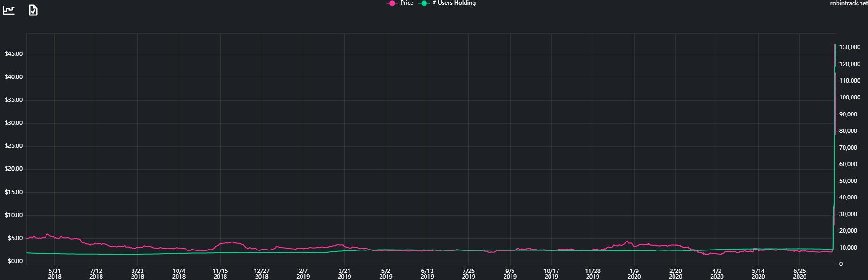
Task: Click the 1/9 2020 date axis label
Action: 634,273
